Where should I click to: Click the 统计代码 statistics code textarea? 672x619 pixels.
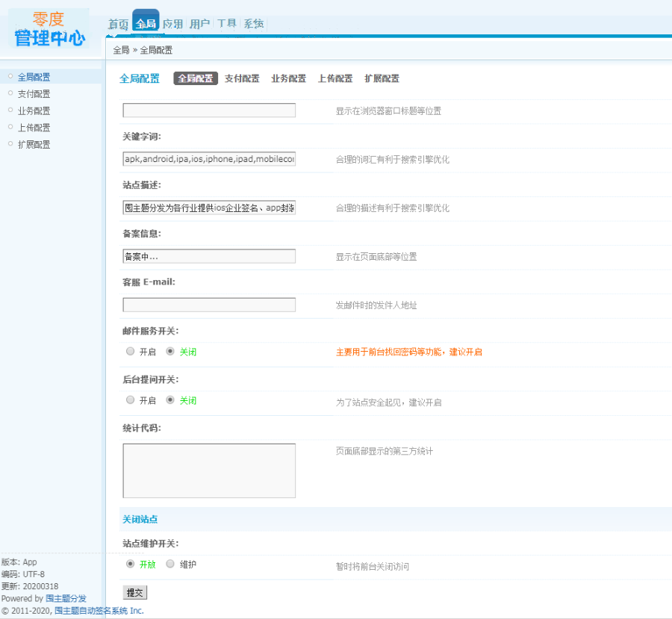(x=208, y=470)
